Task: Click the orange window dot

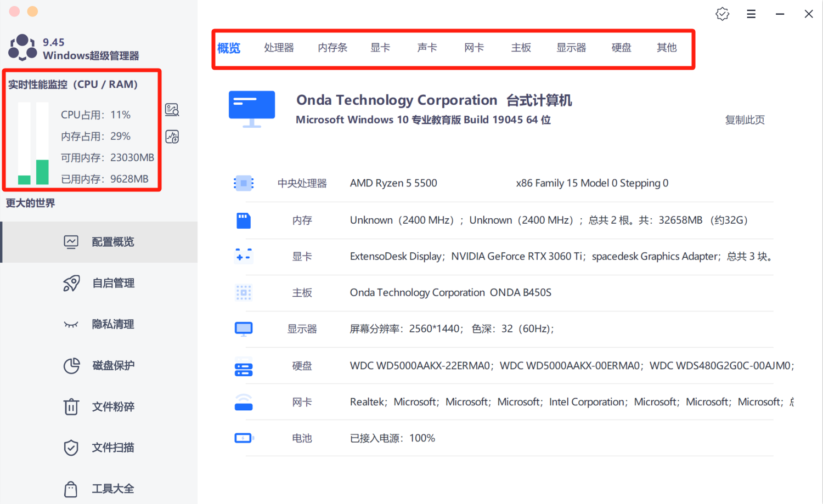Action: coord(32,11)
